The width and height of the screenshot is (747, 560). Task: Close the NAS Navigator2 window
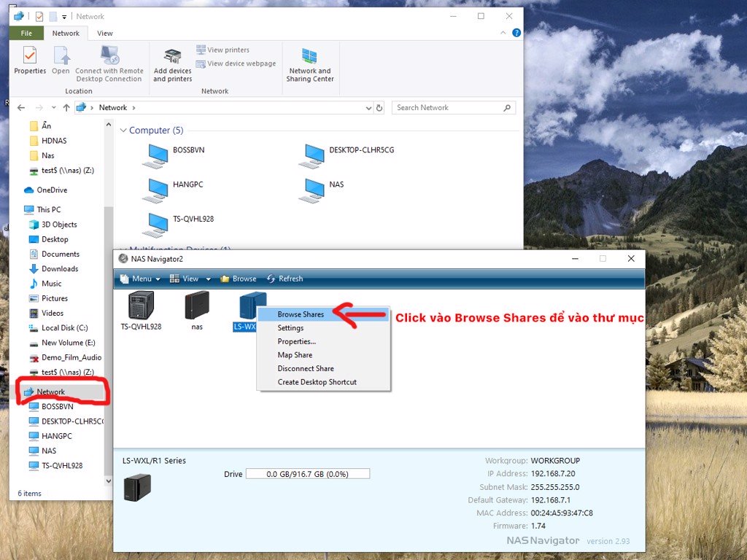[x=631, y=259]
